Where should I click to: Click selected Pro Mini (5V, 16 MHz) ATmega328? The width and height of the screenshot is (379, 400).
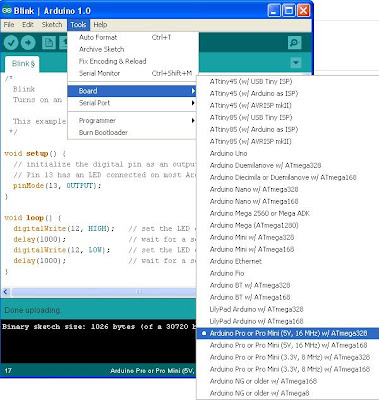tap(288, 334)
